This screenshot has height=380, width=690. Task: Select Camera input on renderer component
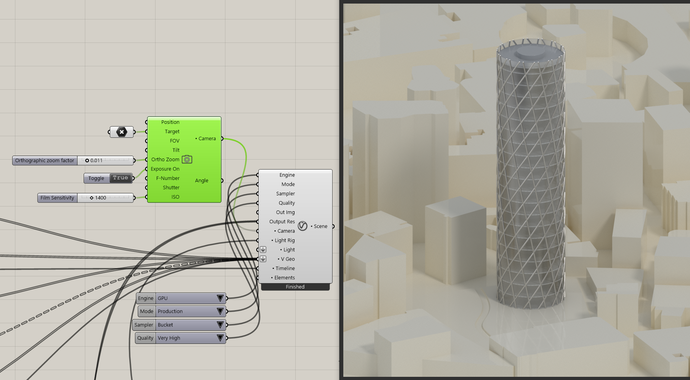[285, 231]
